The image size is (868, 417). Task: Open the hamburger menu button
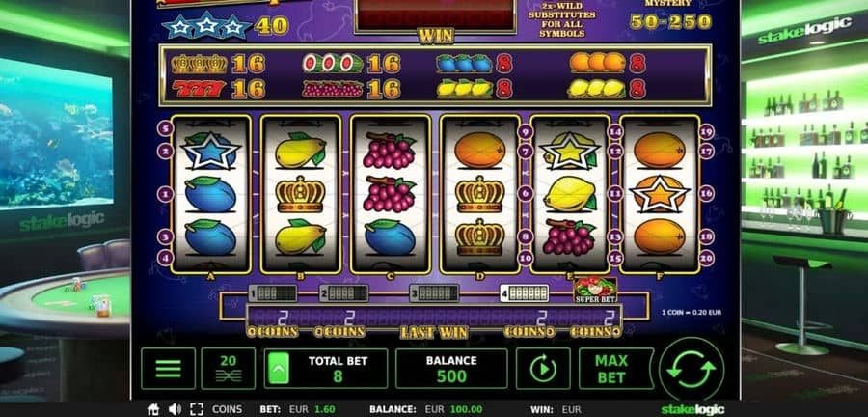[168, 369]
